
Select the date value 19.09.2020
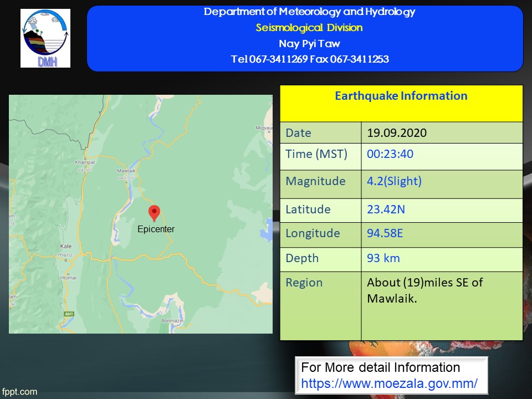coord(397,133)
